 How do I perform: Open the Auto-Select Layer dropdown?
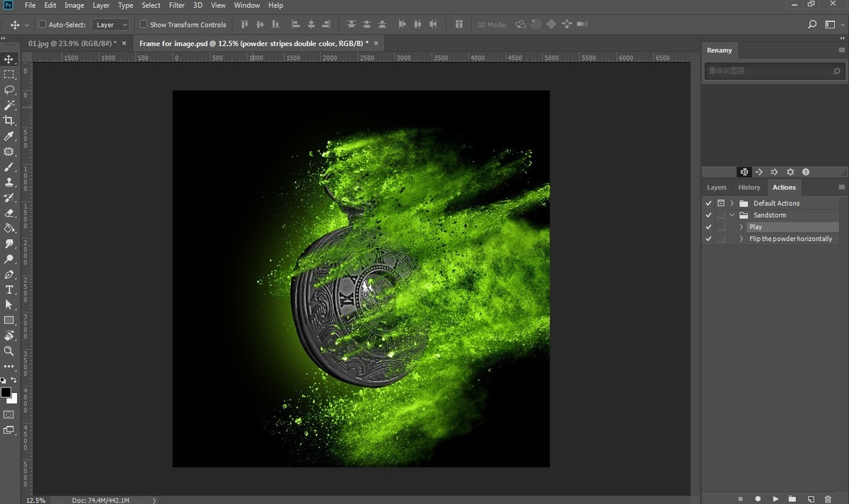tap(112, 25)
